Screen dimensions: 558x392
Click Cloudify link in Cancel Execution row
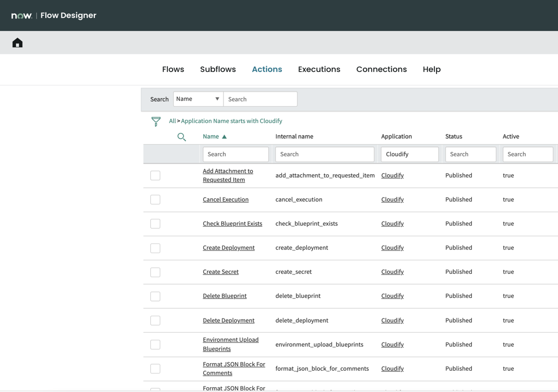coord(392,200)
